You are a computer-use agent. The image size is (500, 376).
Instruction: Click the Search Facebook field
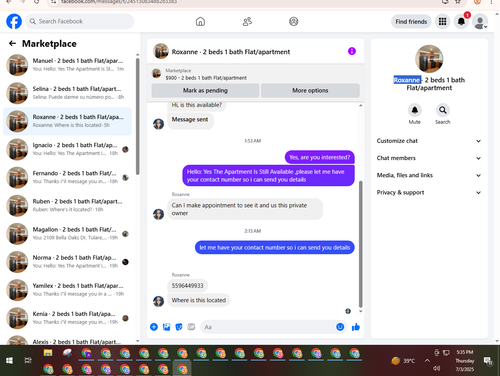tap(80, 21)
